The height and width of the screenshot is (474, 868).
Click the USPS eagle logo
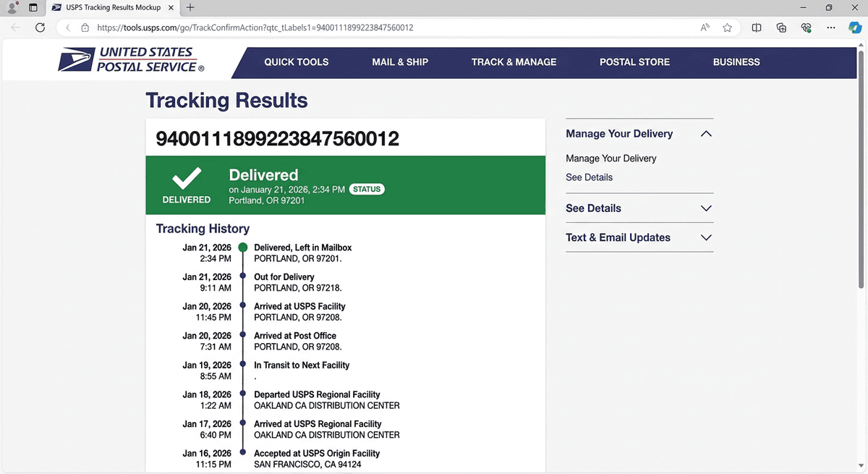click(x=75, y=59)
